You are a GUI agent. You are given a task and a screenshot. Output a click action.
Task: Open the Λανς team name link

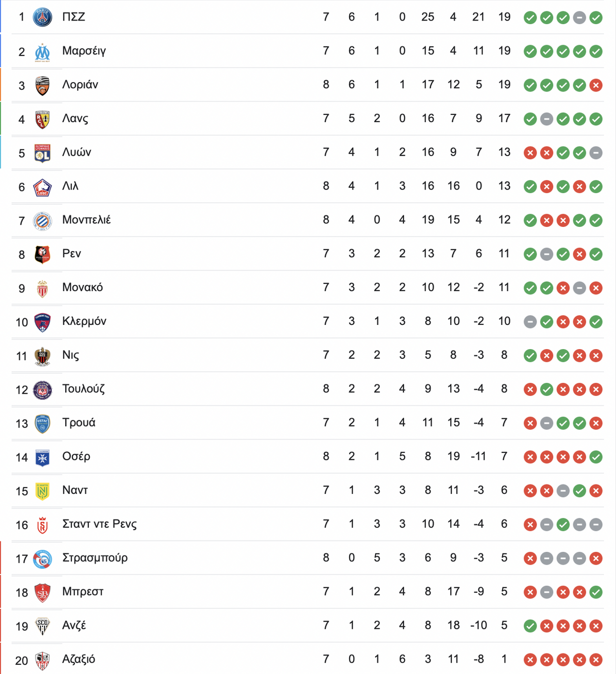[x=75, y=119]
